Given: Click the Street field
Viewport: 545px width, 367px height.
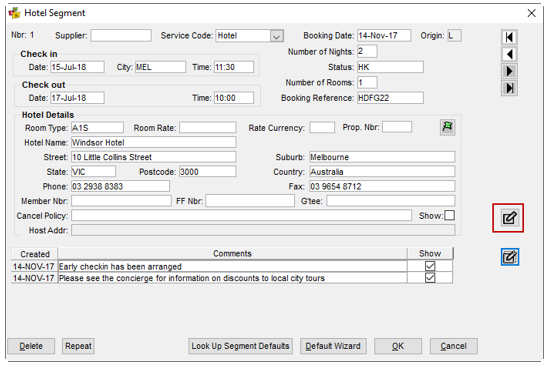Looking at the screenshot, I should tap(154, 157).
